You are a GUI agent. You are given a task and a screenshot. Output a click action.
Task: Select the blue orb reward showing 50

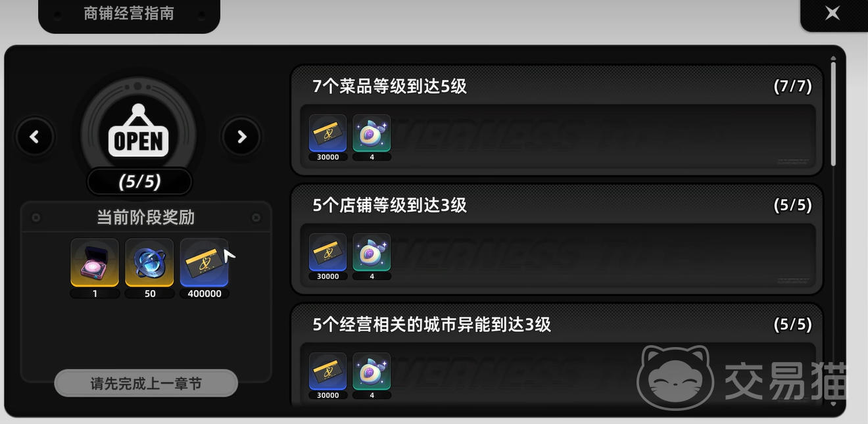149,263
